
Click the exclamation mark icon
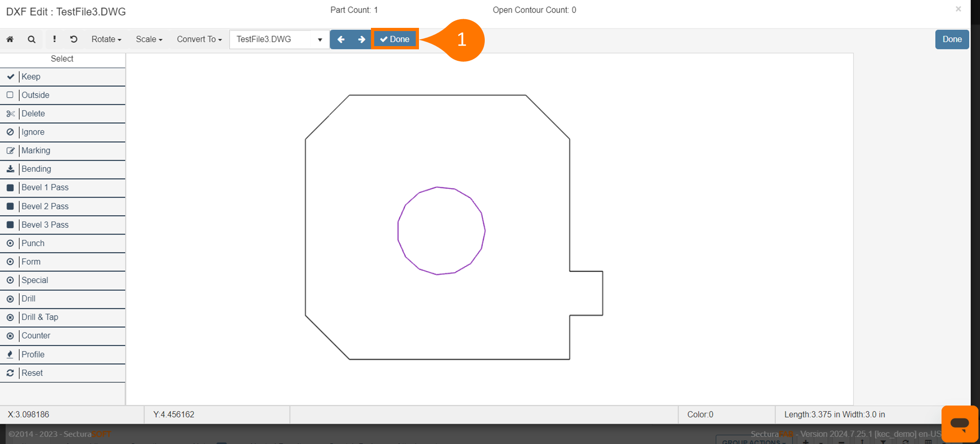click(54, 39)
